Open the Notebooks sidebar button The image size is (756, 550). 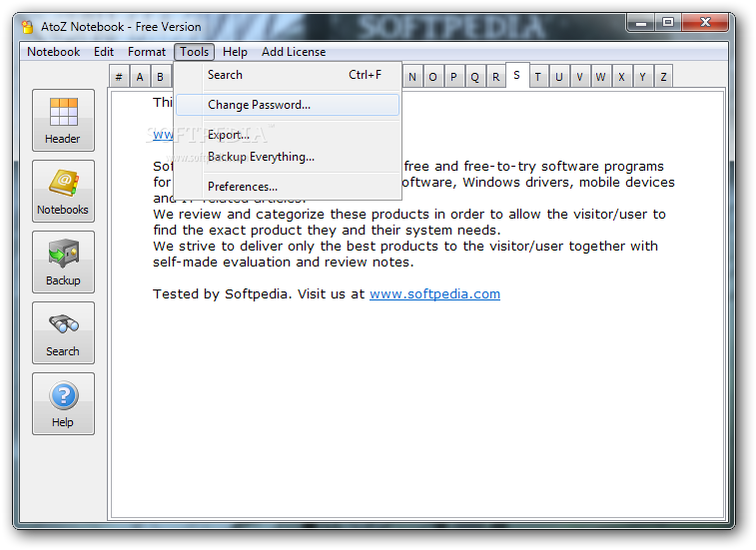click(x=63, y=191)
